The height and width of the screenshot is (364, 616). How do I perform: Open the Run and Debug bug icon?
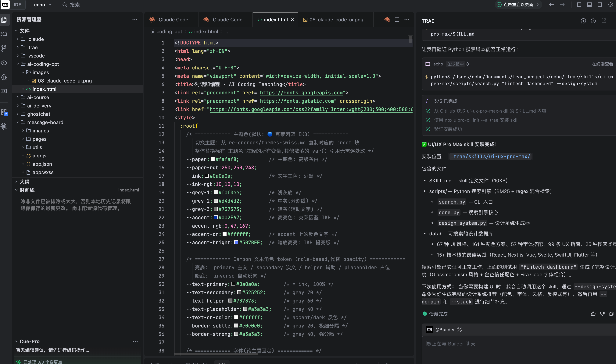(4, 77)
